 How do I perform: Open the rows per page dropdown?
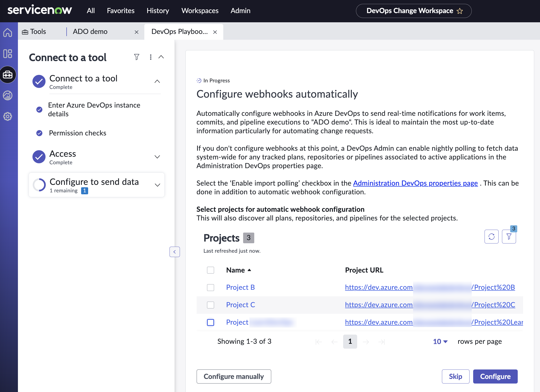(440, 341)
